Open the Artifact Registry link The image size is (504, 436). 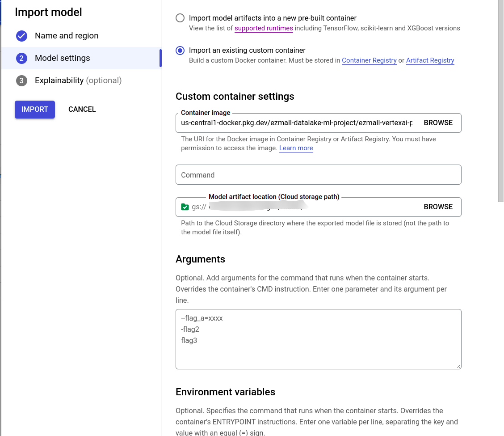coord(430,60)
